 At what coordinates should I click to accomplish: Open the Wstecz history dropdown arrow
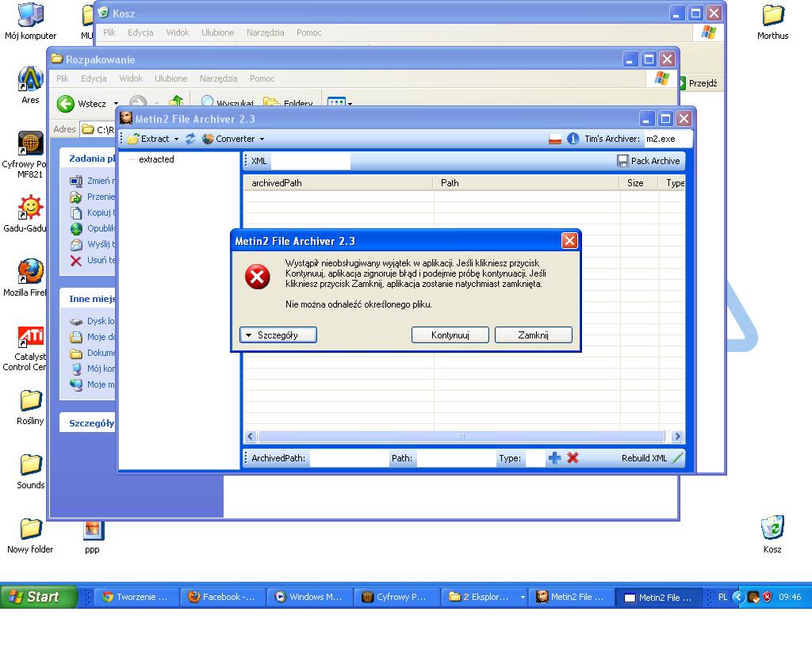[116, 104]
